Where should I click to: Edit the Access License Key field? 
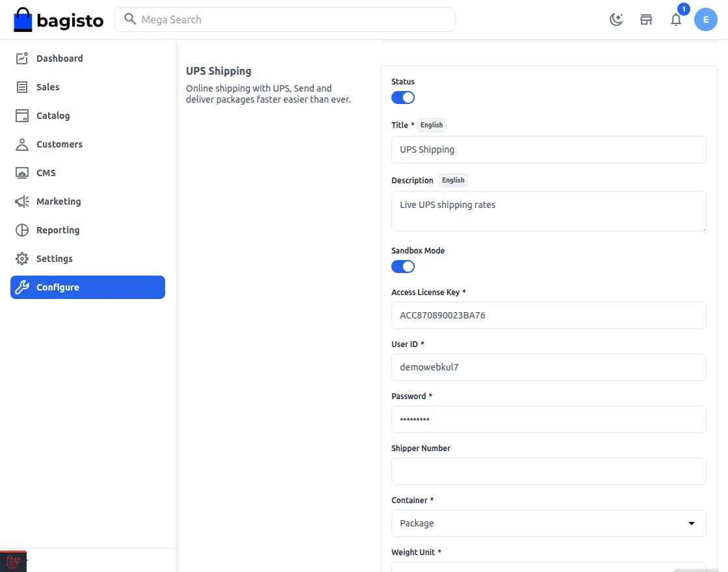pos(549,315)
